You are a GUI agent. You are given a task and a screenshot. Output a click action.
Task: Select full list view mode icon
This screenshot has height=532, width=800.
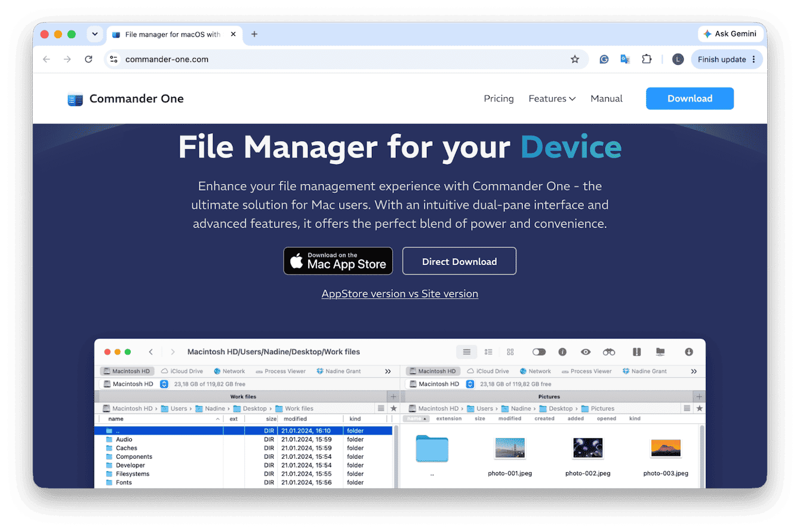tap(467, 352)
